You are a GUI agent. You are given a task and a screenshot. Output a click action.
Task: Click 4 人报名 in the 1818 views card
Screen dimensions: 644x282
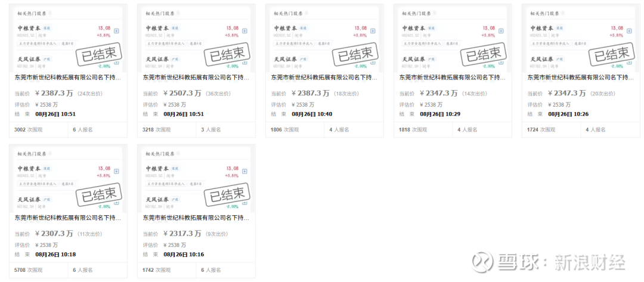pyautogui.click(x=467, y=130)
